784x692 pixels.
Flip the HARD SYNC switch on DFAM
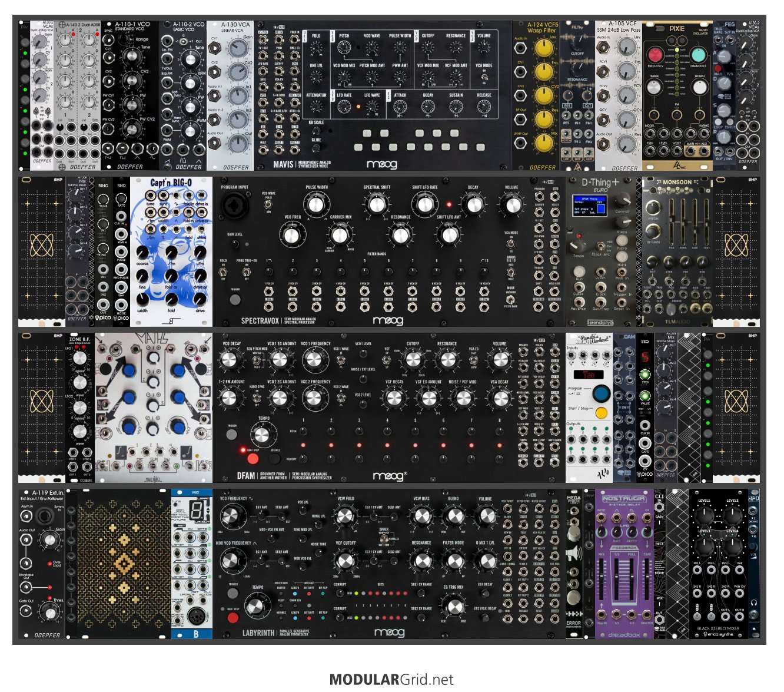(x=257, y=399)
